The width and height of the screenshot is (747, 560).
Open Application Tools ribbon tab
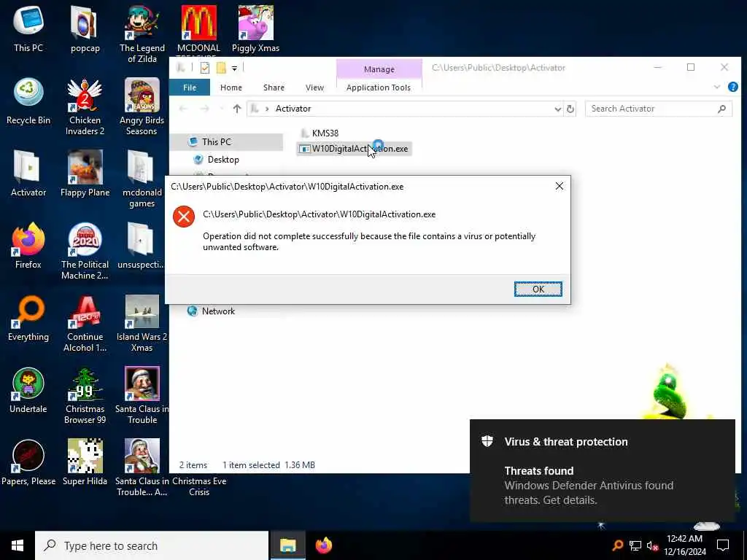tap(379, 87)
